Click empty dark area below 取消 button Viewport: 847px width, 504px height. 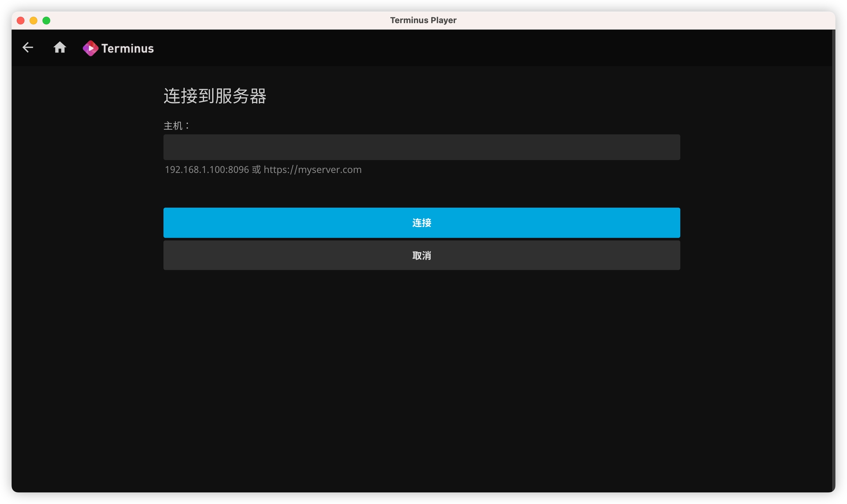click(421, 367)
